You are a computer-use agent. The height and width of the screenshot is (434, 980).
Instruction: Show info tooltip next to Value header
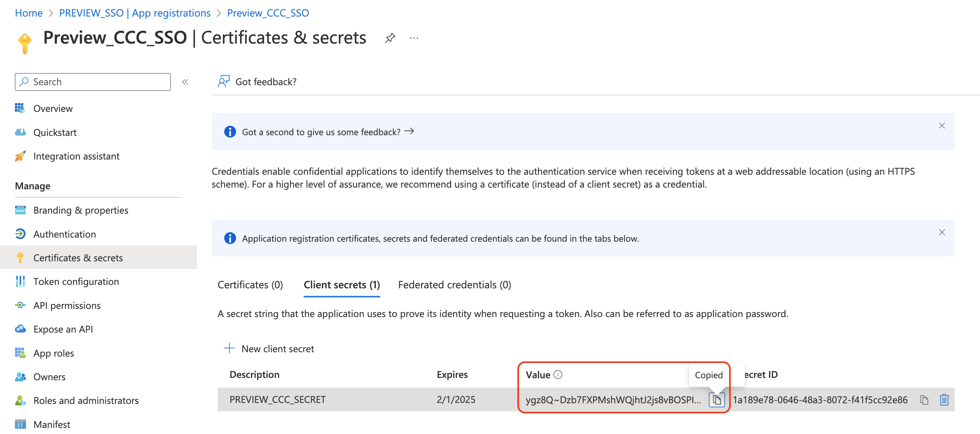[558, 375]
